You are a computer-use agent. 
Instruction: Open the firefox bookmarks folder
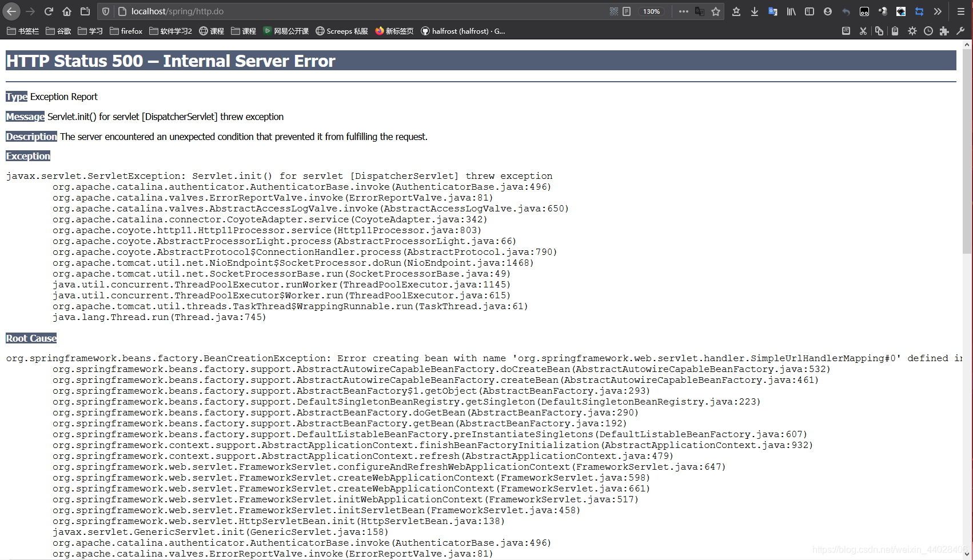pyautogui.click(x=126, y=31)
